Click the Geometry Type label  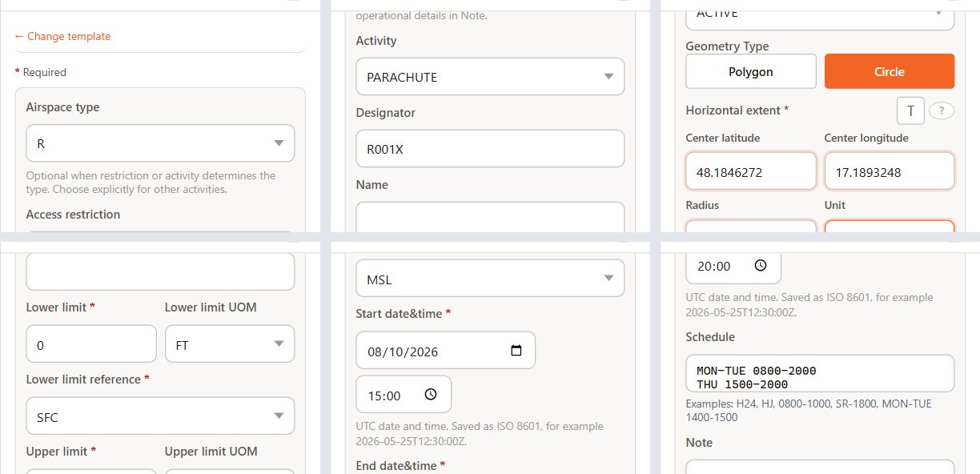(x=727, y=46)
